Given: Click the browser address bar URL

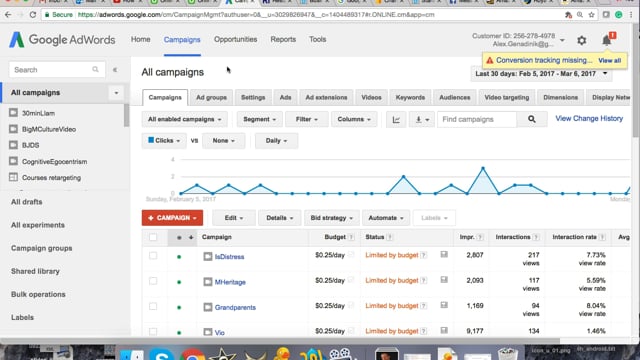Looking at the screenshot, I should (x=256, y=15).
